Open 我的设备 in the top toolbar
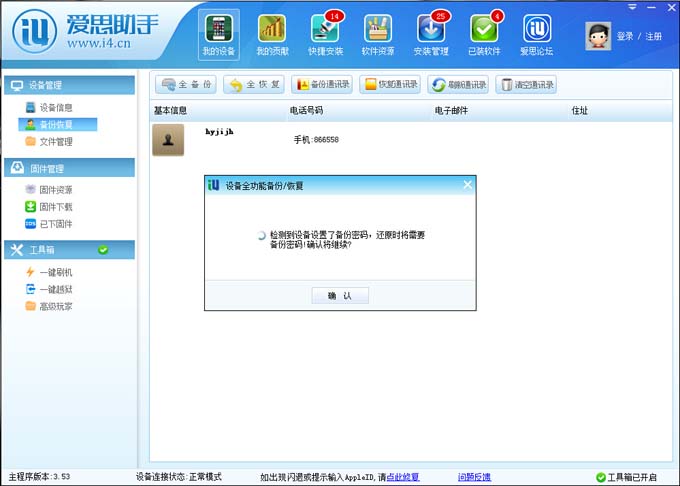Image resolution: width=680 pixels, height=486 pixels. [219, 35]
